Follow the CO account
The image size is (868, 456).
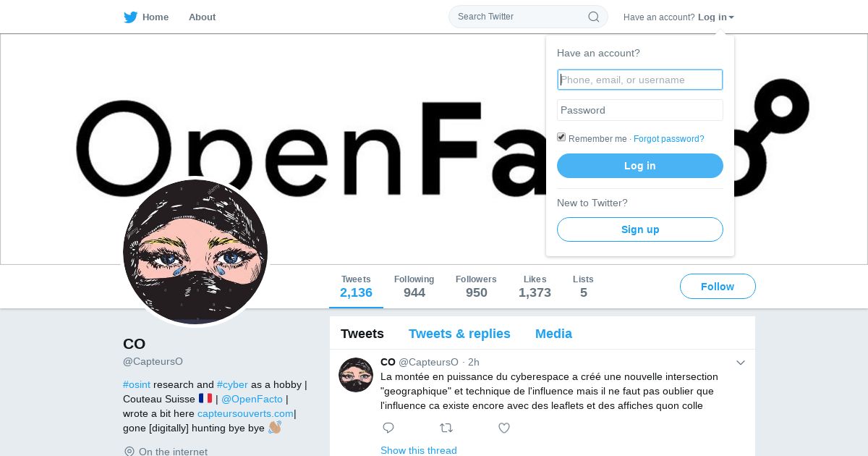coord(718,287)
